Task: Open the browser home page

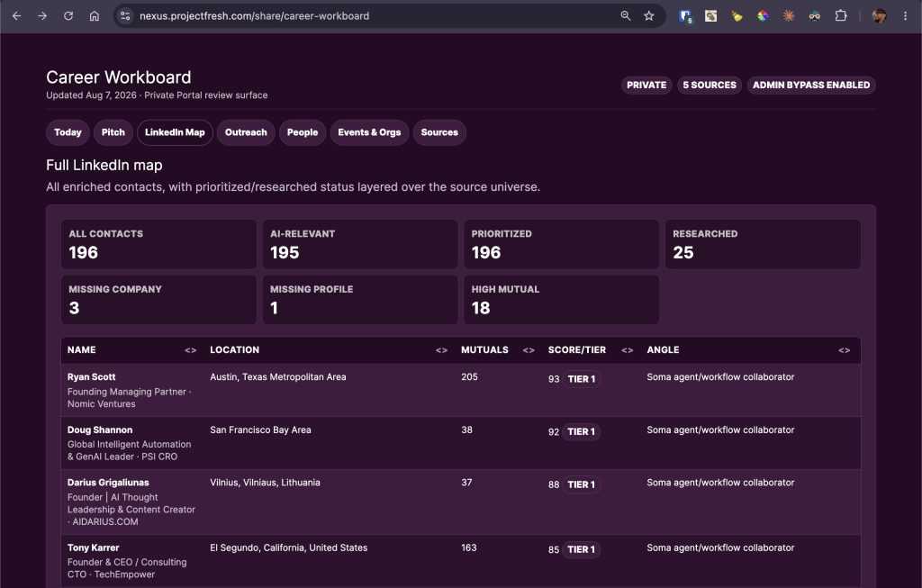Action: click(94, 16)
